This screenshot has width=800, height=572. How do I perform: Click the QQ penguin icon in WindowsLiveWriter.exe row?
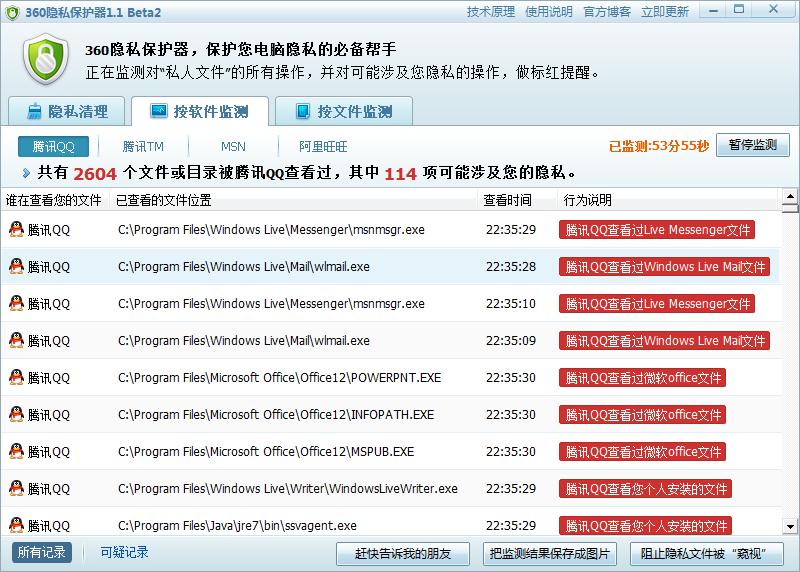pos(16,488)
